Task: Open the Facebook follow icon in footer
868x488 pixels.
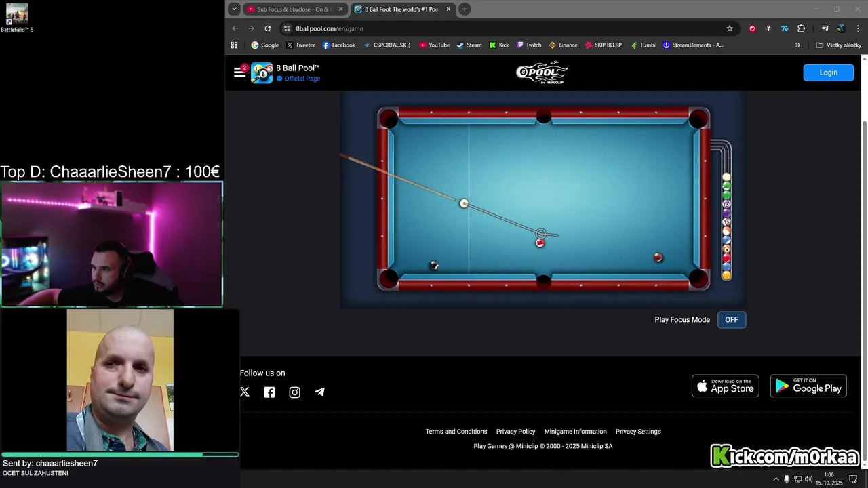Action: coord(269,392)
